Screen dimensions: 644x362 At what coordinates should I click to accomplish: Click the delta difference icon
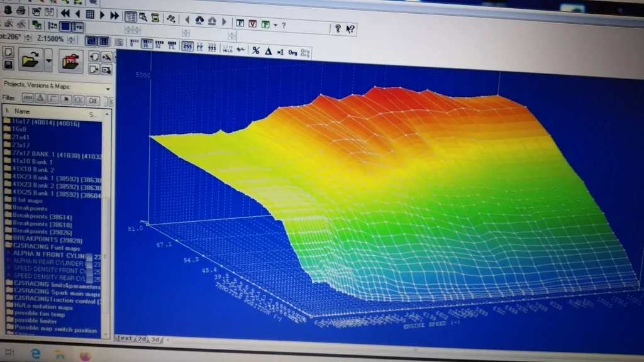pyautogui.click(x=268, y=51)
